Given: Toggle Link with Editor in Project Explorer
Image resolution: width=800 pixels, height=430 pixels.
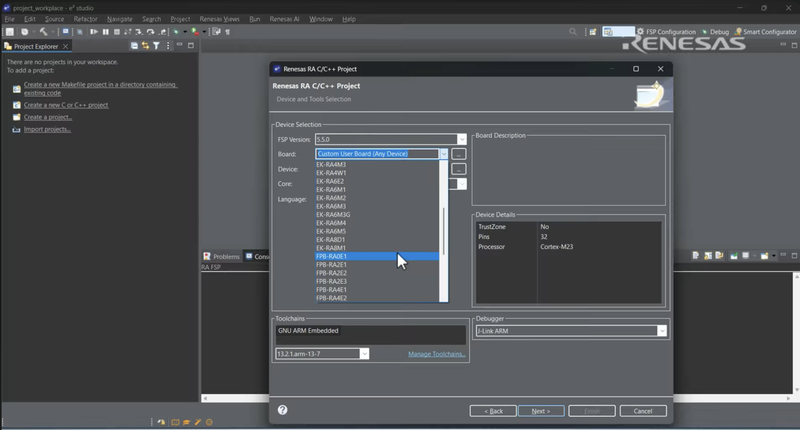Looking at the screenshot, I should [145, 46].
